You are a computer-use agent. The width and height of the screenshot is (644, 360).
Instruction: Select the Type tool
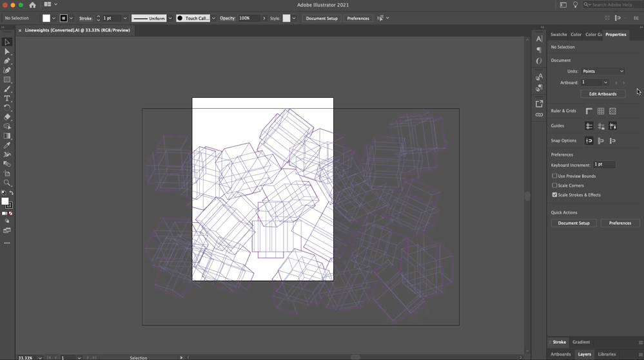pyautogui.click(x=7, y=99)
